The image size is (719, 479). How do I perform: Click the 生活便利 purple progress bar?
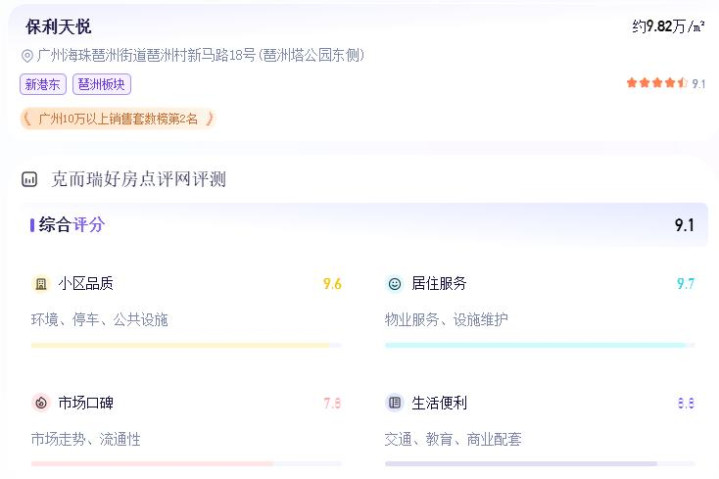539,464
